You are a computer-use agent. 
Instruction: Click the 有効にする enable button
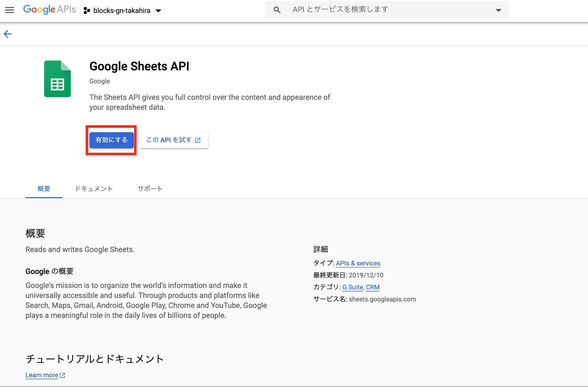111,140
